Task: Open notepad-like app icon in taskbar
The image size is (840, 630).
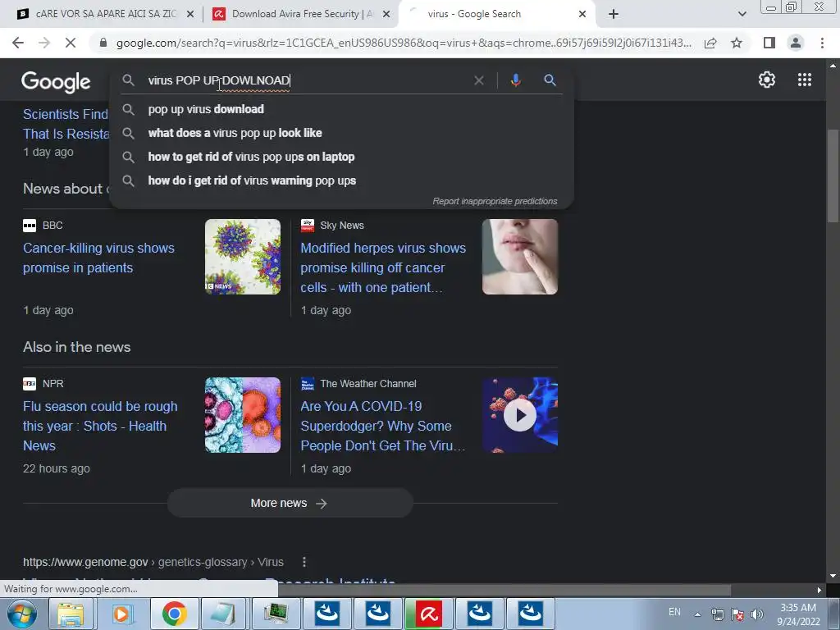Action: pyautogui.click(x=223, y=614)
